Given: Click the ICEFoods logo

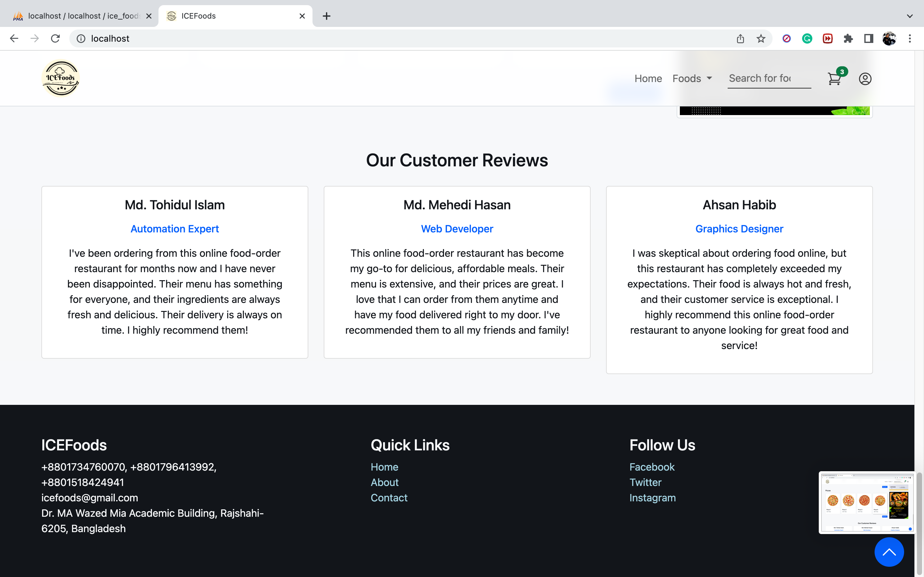Looking at the screenshot, I should coord(60,78).
